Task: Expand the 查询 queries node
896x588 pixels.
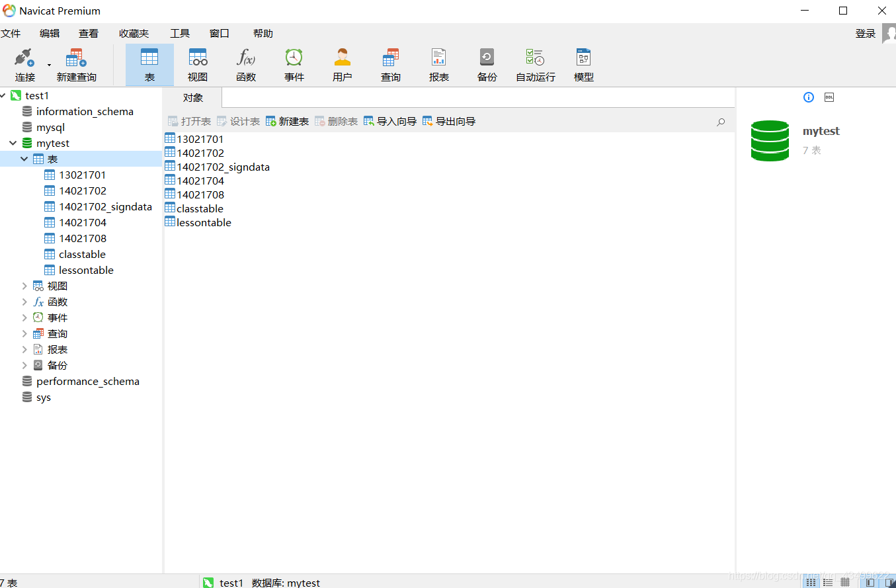Action: [24, 334]
